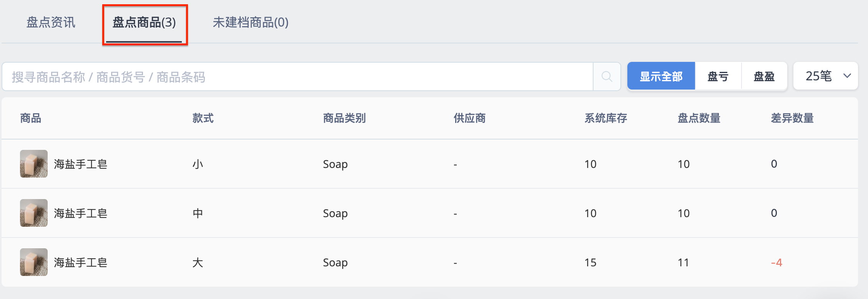Select the 海盐手工皂 row with 大 style
The width and height of the screenshot is (868, 299).
click(x=430, y=262)
